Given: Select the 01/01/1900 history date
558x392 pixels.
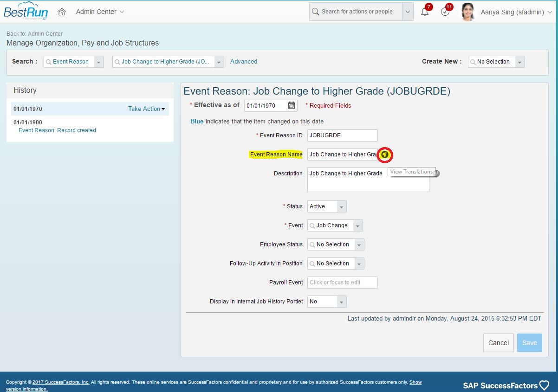Looking at the screenshot, I should tap(28, 122).
